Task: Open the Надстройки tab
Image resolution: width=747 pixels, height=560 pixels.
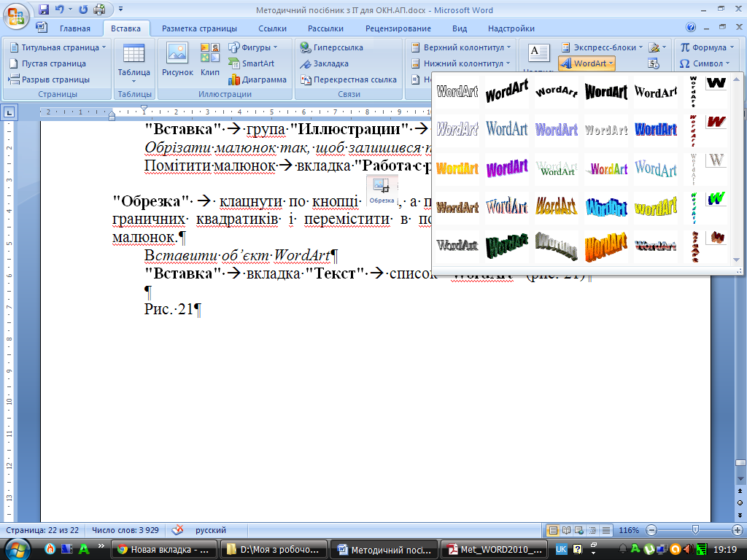Action: [x=511, y=28]
